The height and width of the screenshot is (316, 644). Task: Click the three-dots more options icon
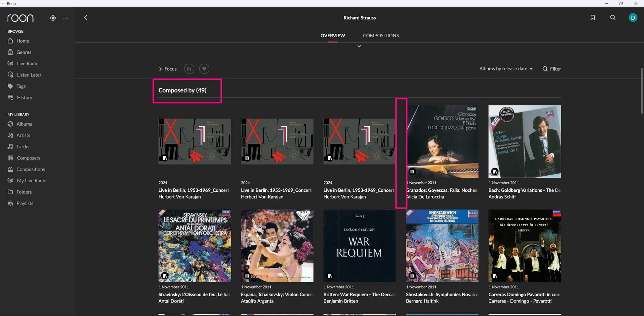(65, 18)
